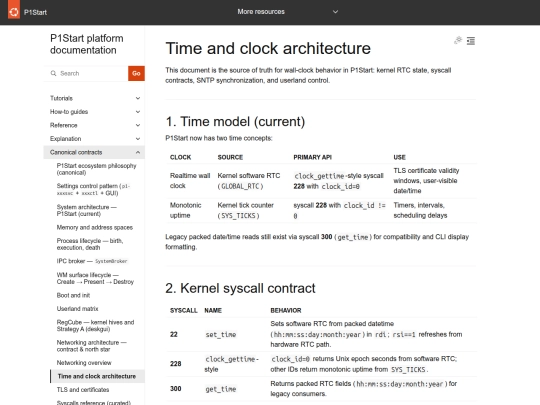Open the More resources dropdown
Image resolution: width=540 pixels, height=405 pixels.
288,12
